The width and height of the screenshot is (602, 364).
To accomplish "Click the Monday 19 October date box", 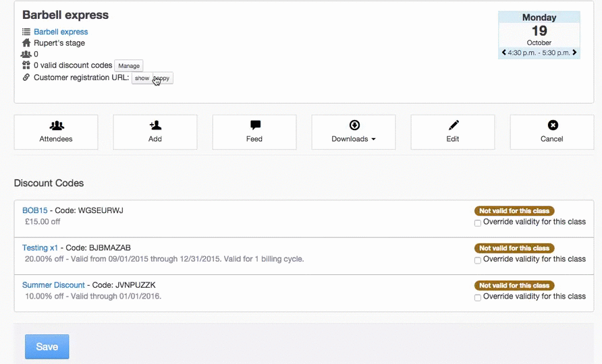I will [x=539, y=31].
